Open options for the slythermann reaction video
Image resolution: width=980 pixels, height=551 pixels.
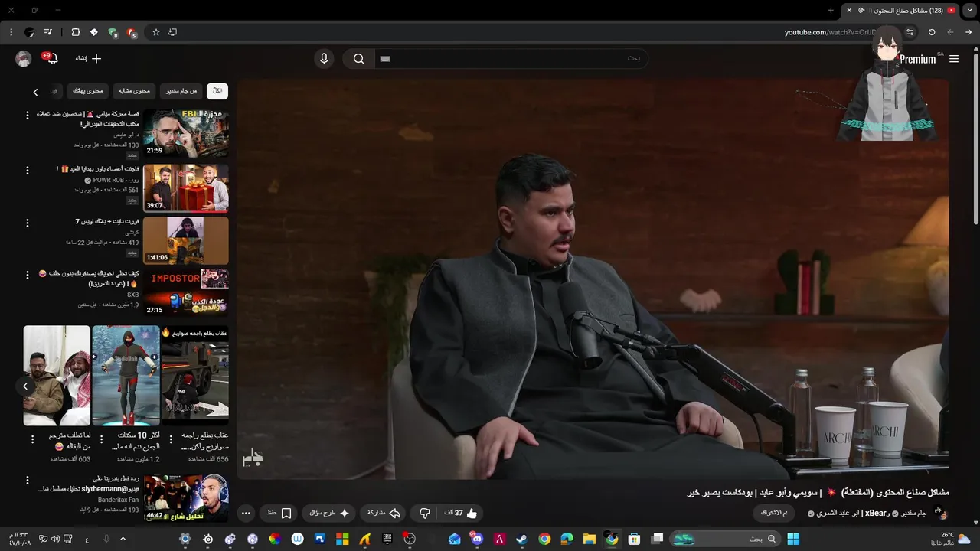28,481
